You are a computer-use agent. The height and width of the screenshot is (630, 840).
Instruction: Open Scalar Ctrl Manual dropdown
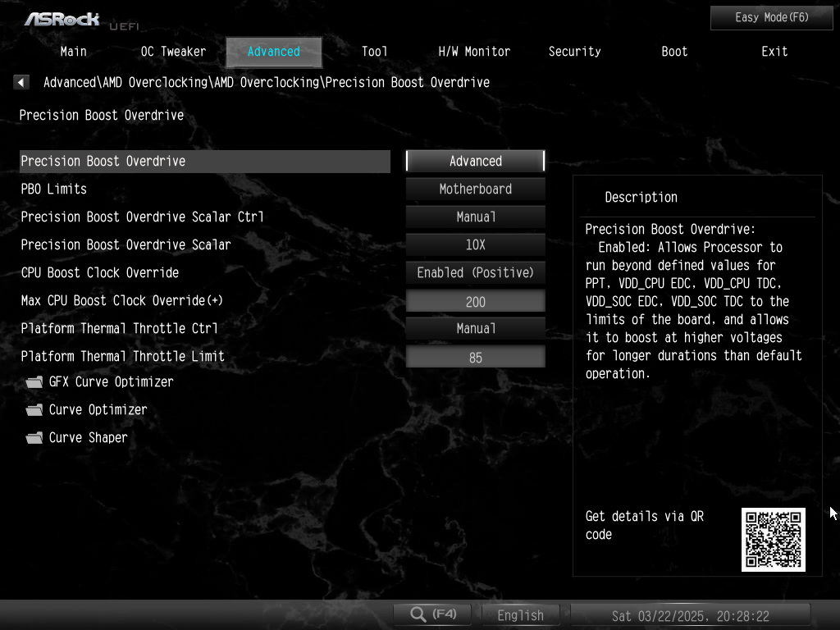click(x=475, y=217)
